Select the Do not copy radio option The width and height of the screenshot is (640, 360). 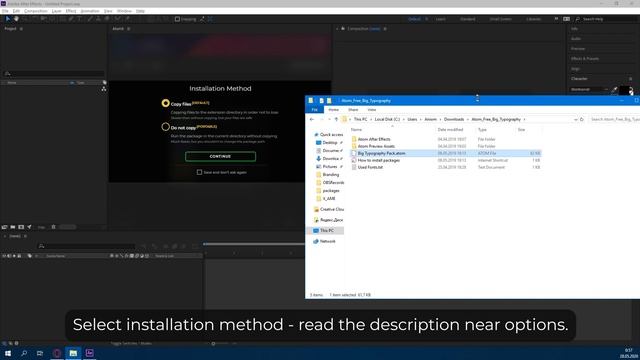coord(165,127)
